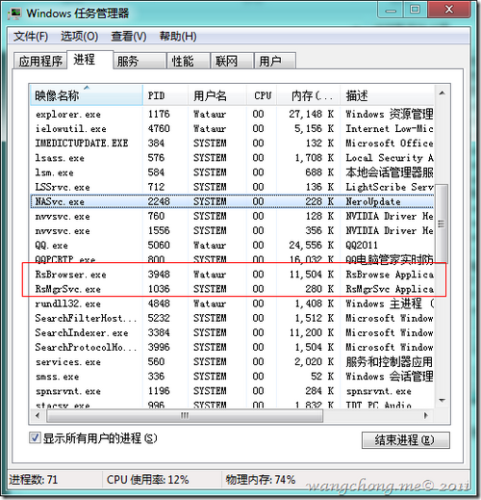The height and width of the screenshot is (500, 481).
Task: Select the smss.exe process
Action: [x=232, y=377]
